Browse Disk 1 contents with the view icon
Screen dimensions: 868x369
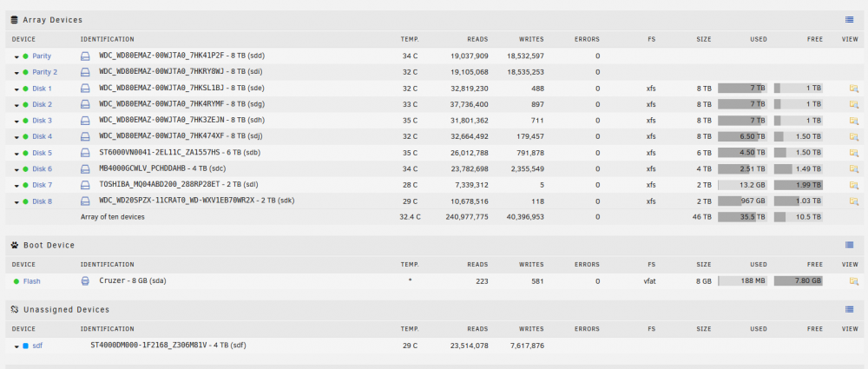(853, 88)
